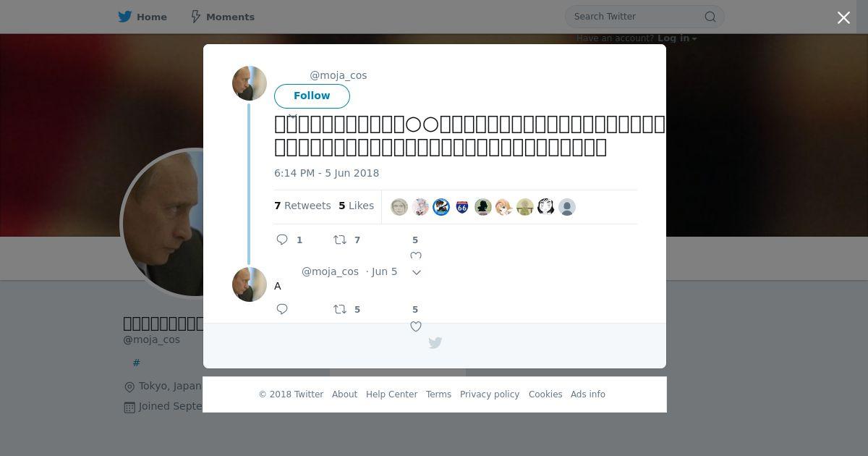The width and height of the screenshot is (868, 456).
Task: Open the Log in dropdown
Action: pyautogui.click(x=677, y=38)
